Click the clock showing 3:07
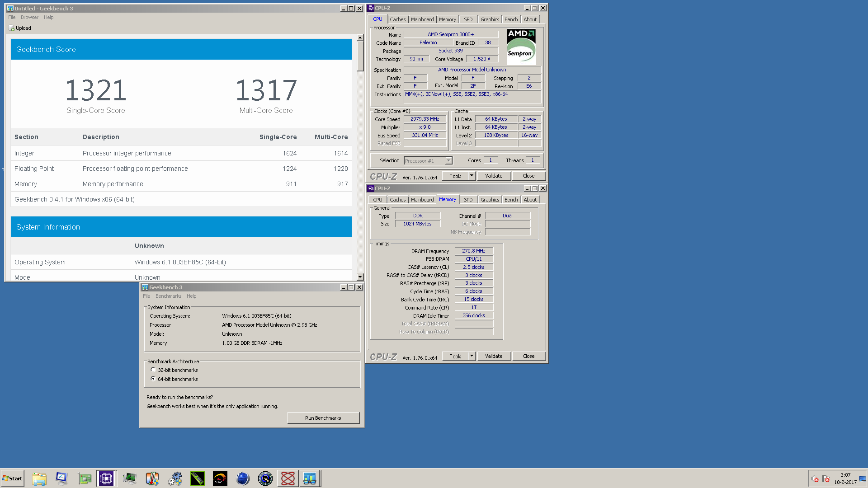The height and width of the screenshot is (488, 868). [845, 475]
